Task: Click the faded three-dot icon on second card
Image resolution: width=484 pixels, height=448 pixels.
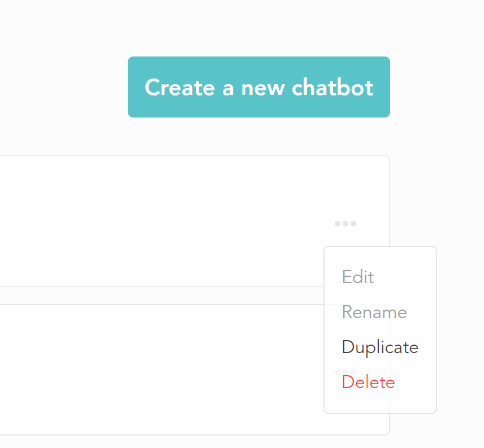Action: 345,372
